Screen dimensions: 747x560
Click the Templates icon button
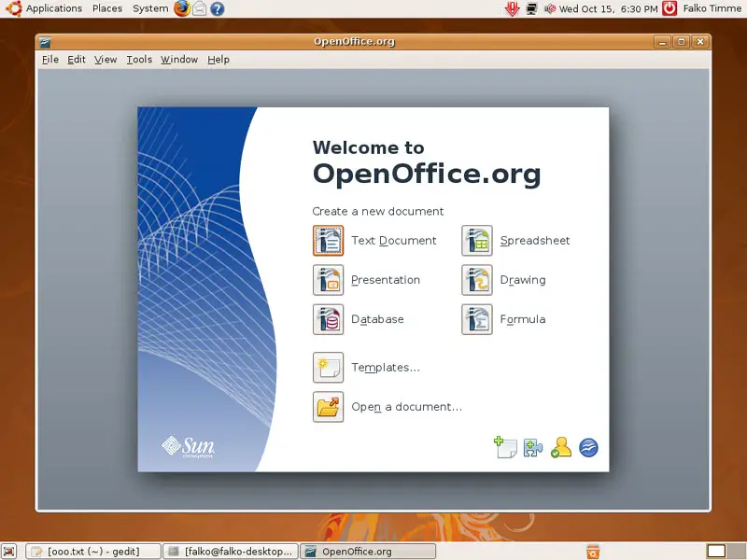coord(328,367)
